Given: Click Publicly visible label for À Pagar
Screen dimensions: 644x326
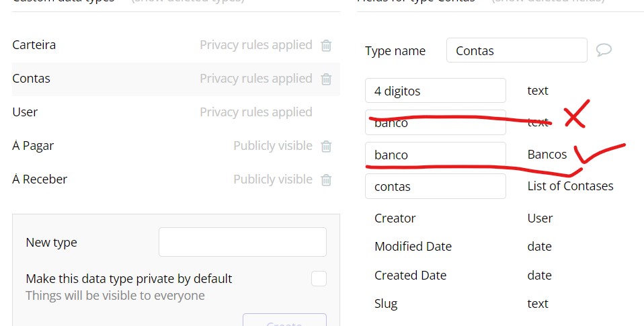Looking at the screenshot, I should (272, 146).
